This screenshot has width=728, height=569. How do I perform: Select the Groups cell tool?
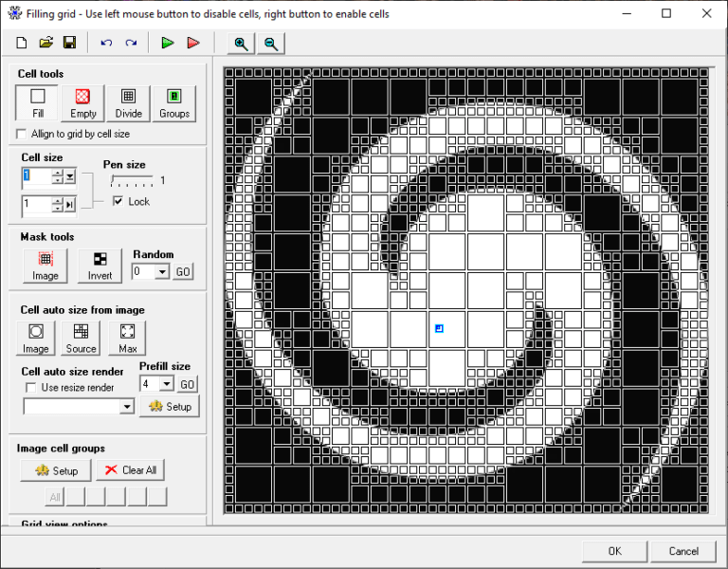pos(174,103)
